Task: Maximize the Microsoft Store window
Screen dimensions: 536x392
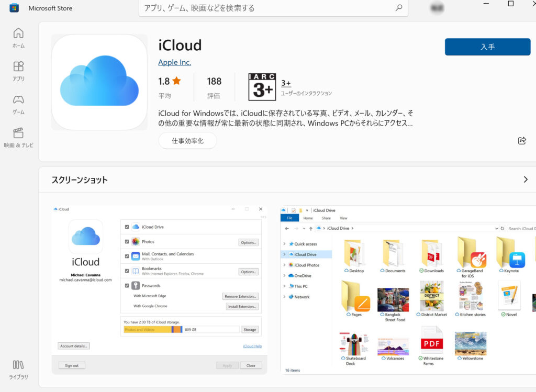Action: pyautogui.click(x=511, y=4)
